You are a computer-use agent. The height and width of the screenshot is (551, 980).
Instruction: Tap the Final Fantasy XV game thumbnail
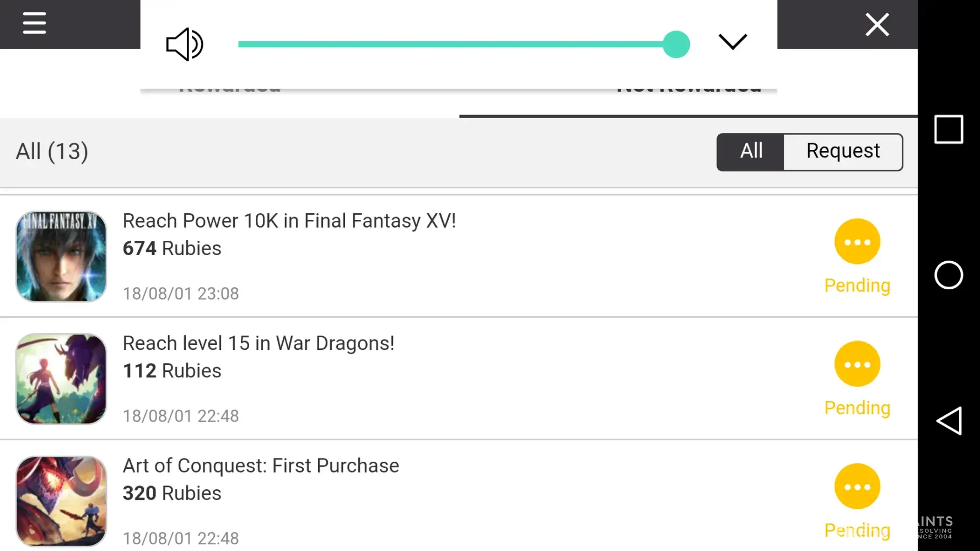[x=61, y=256]
